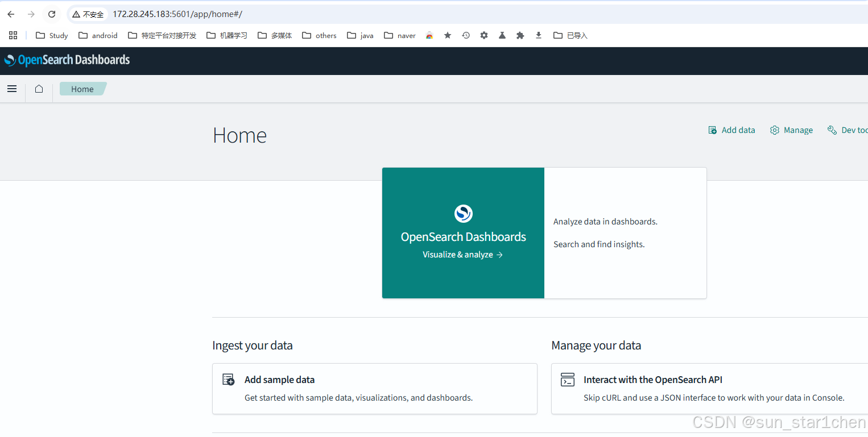
Task: Click 'Get started with sample data' description
Action: click(x=358, y=398)
